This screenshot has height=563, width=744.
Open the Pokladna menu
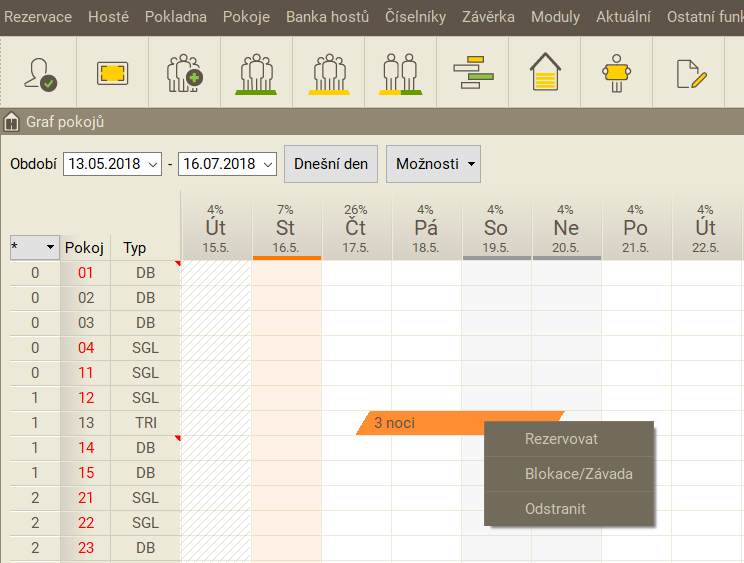click(x=176, y=17)
